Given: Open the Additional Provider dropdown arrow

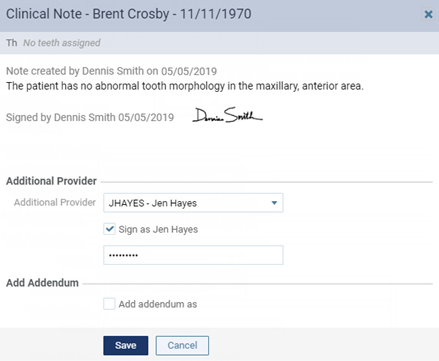Looking at the screenshot, I should (274, 203).
